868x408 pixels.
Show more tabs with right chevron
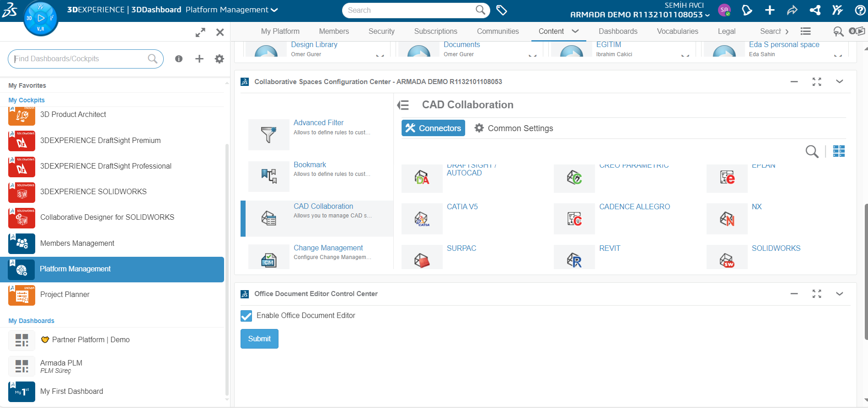click(787, 32)
